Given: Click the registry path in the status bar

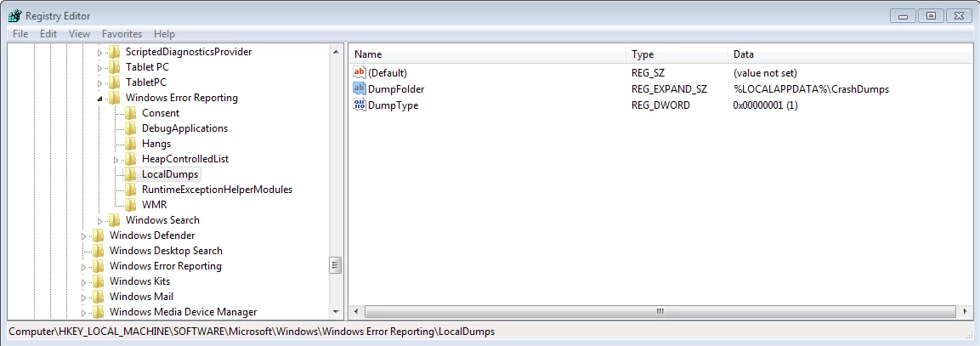Looking at the screenshot, I should [252, 332].
